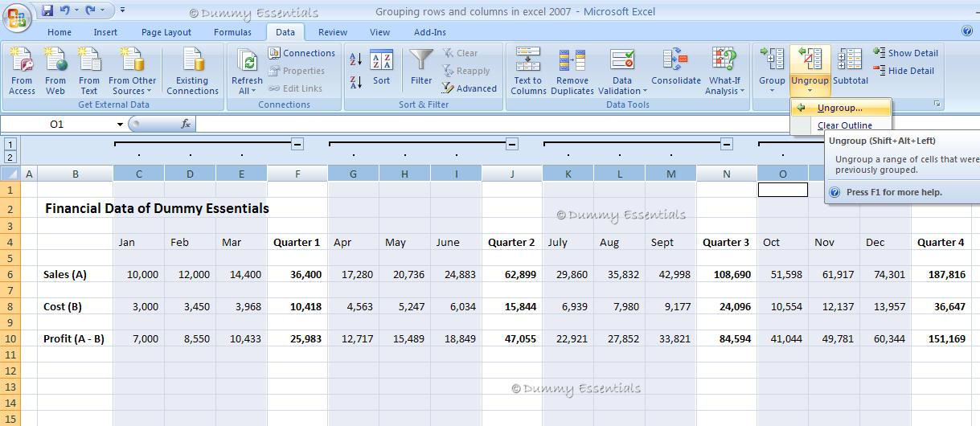
Task: Switch to Insert ribbon tab
Action: [105, 32]
